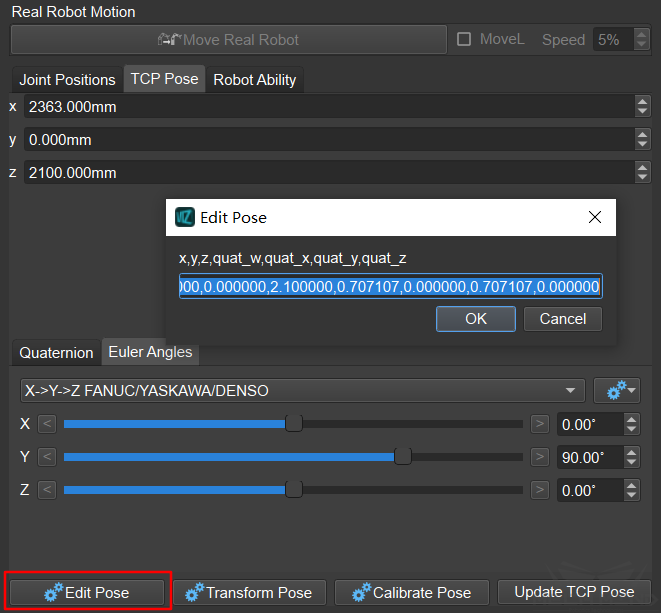Confirm the Edit Pose dialog with OK
661x613 pixels.
[476, 319]
